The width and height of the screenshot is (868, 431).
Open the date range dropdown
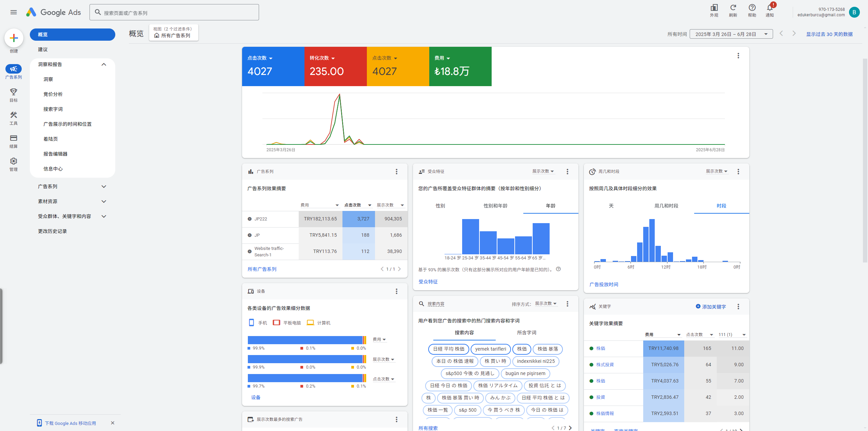[731, 34]
